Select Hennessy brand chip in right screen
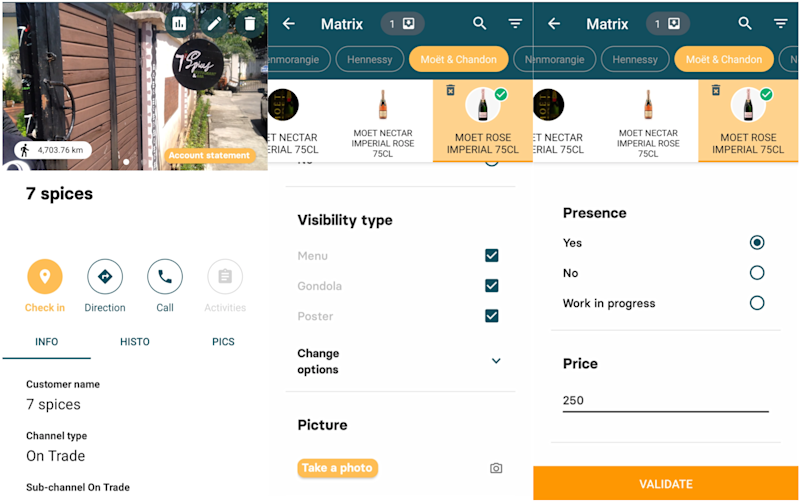This screenshot has width=800, height=502. point(635,60)
